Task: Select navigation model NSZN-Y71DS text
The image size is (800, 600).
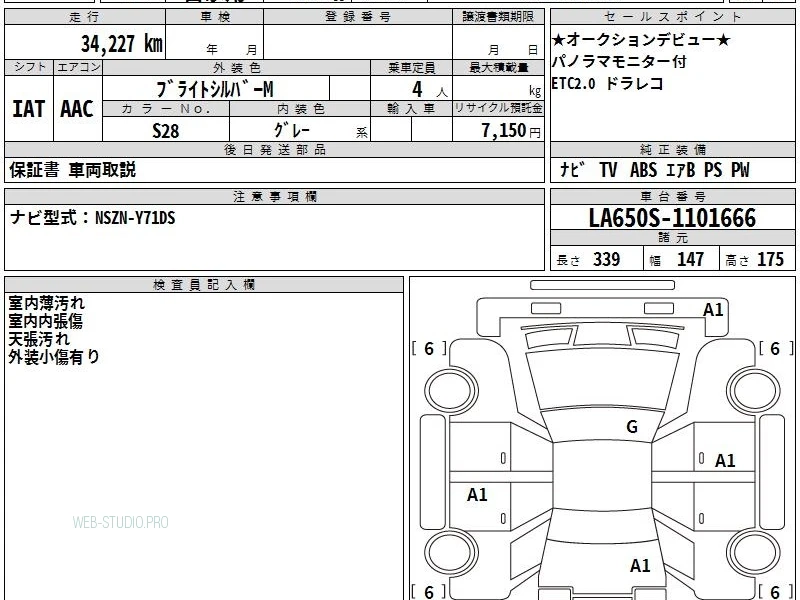Action: 135,218
